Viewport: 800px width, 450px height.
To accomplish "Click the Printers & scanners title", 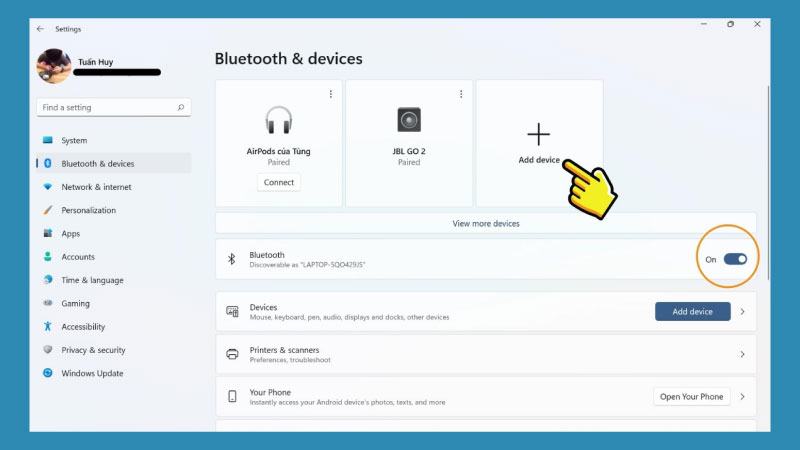I will (x=284, y=350).
